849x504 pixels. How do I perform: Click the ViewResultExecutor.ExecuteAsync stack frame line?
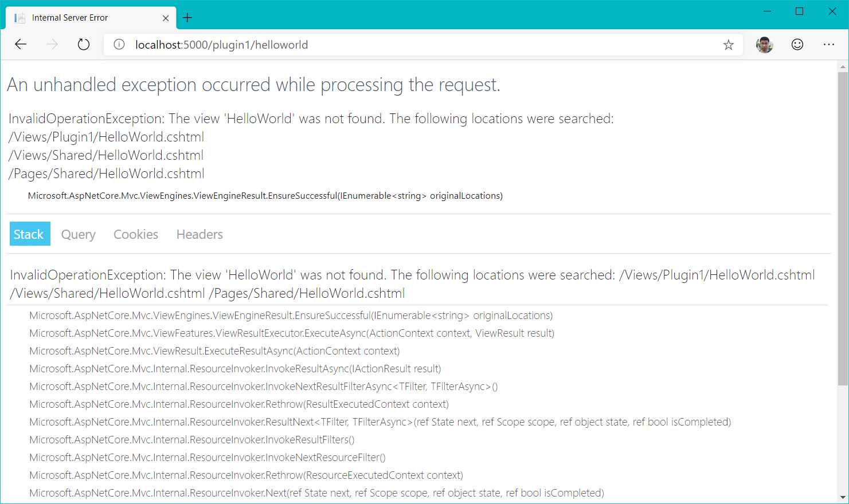point(292,333)
